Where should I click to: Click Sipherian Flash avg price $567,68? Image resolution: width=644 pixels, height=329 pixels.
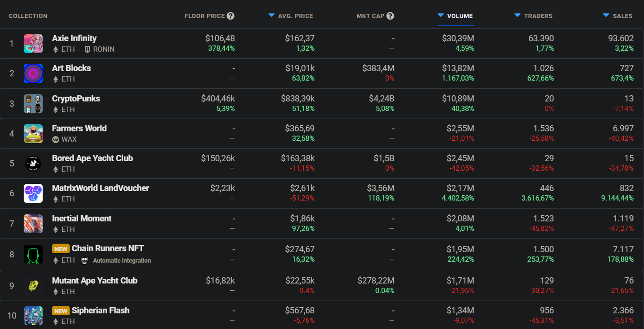[x=299, y=311]
